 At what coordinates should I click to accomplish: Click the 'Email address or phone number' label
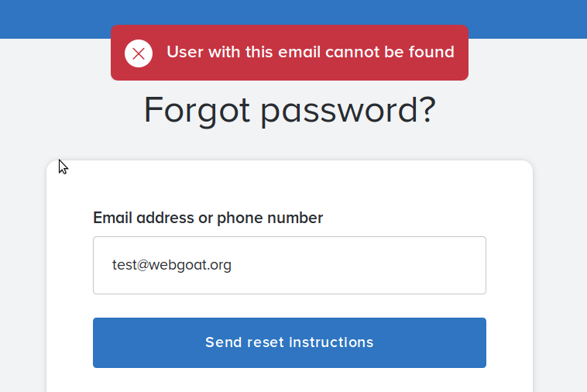208,218
